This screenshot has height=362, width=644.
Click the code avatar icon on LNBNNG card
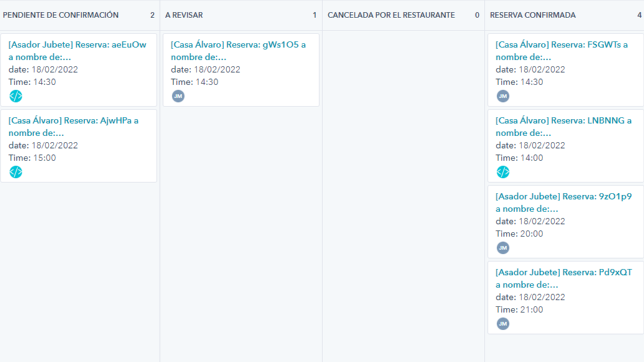(503, 172)
